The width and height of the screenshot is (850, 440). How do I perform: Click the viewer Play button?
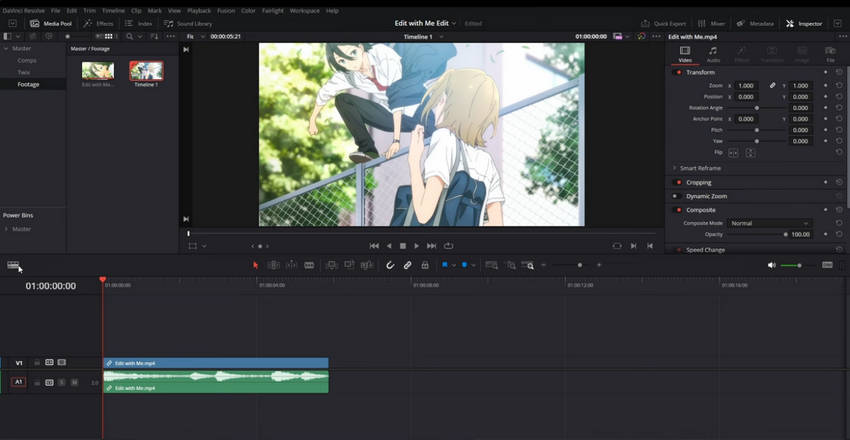coord(417,246)
